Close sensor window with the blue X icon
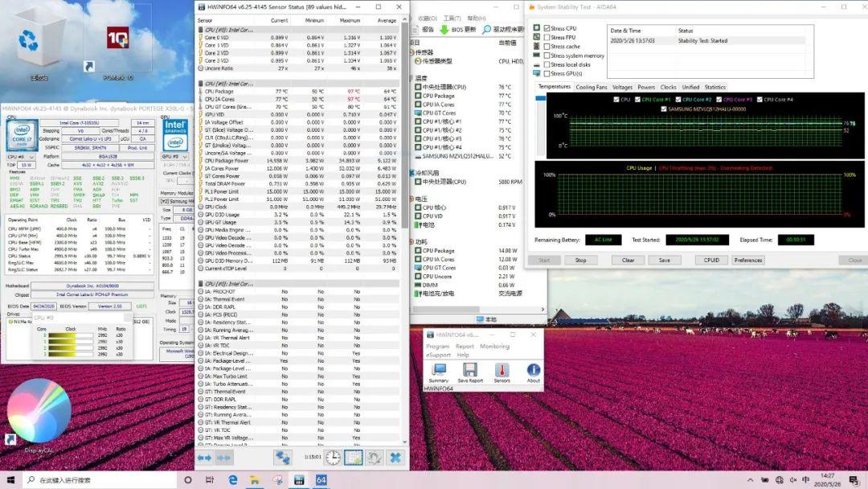 tap(395, 458)
